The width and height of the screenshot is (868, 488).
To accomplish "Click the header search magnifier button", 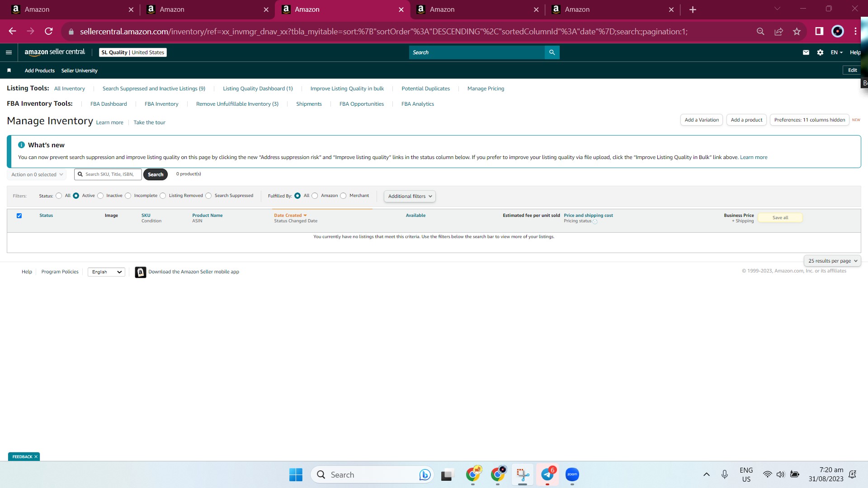I will (x=552, y=52).
